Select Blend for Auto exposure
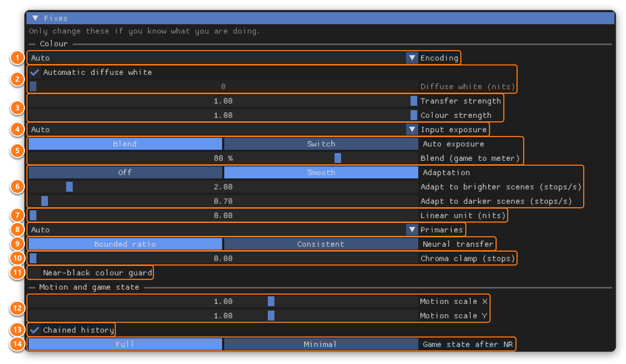The height and width of the screenshot is (364, 626). coord(125,144)
